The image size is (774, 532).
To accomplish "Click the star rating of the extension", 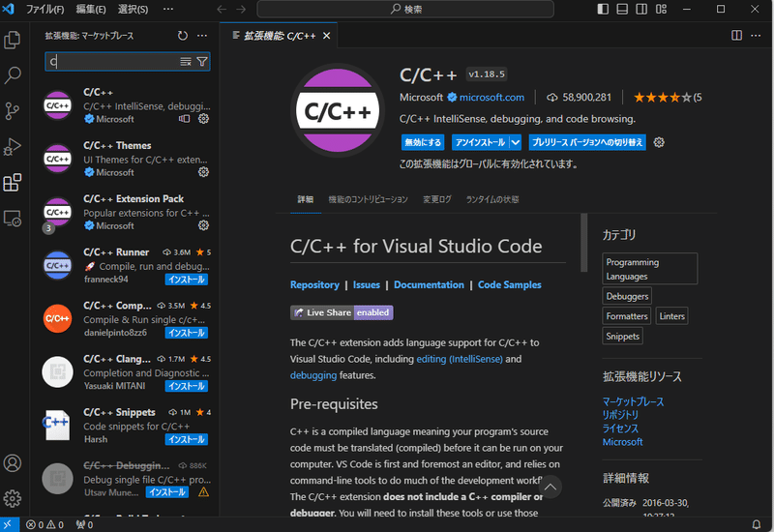I will pyautogui.click(x=662, y=98).
